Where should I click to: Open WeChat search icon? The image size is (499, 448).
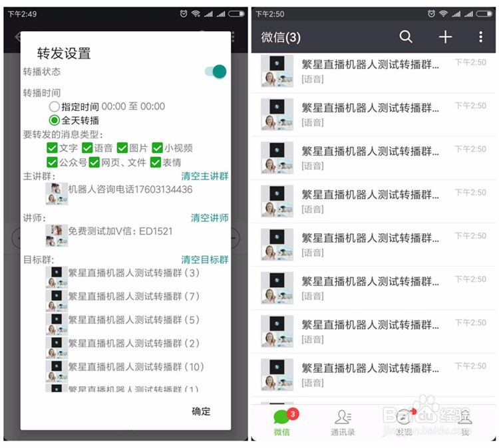pyautogui.click(x=406, y=37)
